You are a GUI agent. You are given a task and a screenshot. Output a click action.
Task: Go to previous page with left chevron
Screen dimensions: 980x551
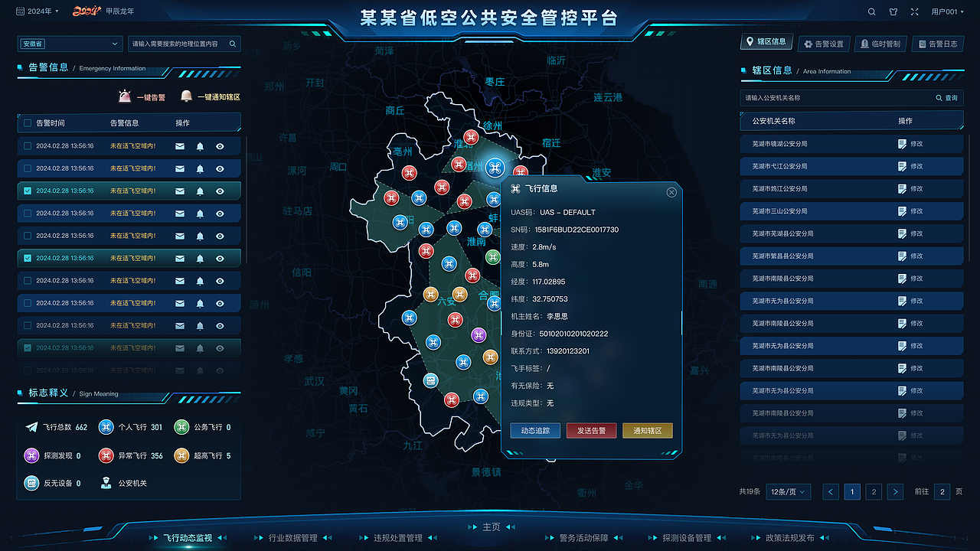pos(831,492)
